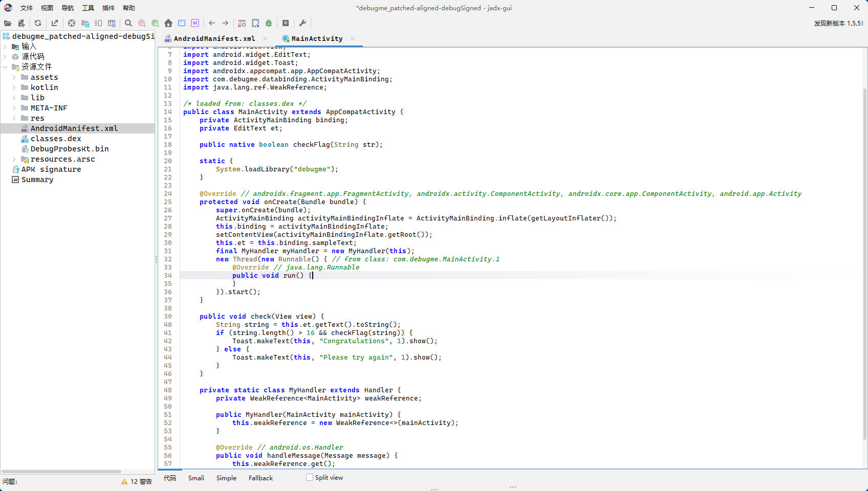
Task: Click the export project arrow icon
Action: 55,23
